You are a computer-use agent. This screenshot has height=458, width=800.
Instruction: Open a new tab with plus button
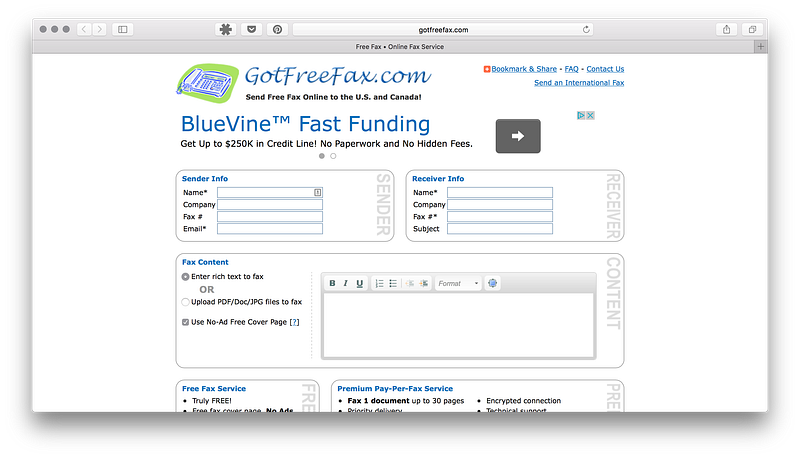point(761,46)
